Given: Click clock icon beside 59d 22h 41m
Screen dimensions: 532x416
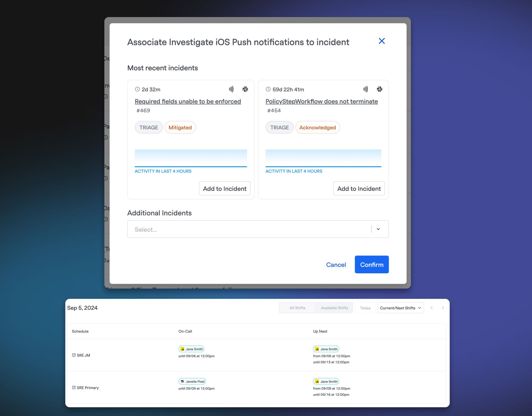Looking at the screenshot, I should tap(268, 89).
